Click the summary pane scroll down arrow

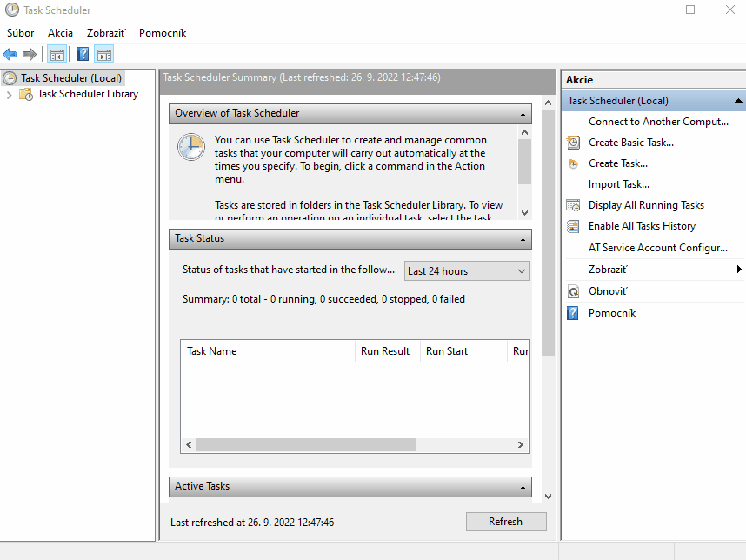point(548,497)
